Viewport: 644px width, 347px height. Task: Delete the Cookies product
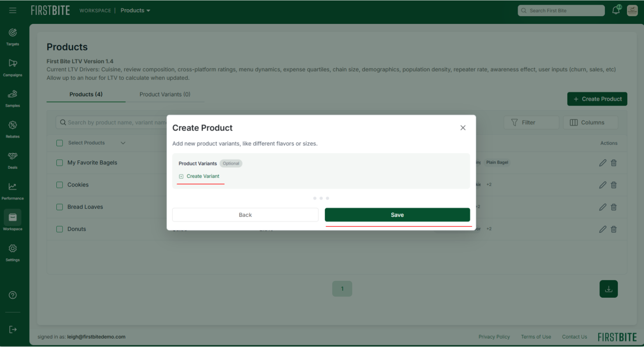614,185
